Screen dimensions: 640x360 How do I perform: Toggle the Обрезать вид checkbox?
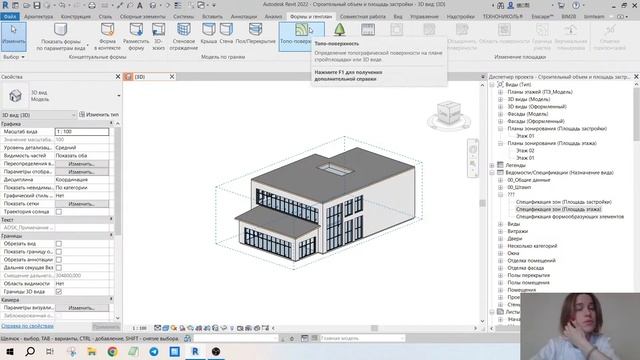tap(59, 244)
